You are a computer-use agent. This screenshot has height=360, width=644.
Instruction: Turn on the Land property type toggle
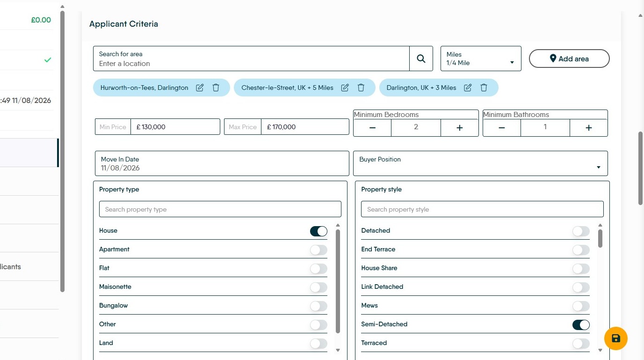pyautogui.click(x=318, y=344)
